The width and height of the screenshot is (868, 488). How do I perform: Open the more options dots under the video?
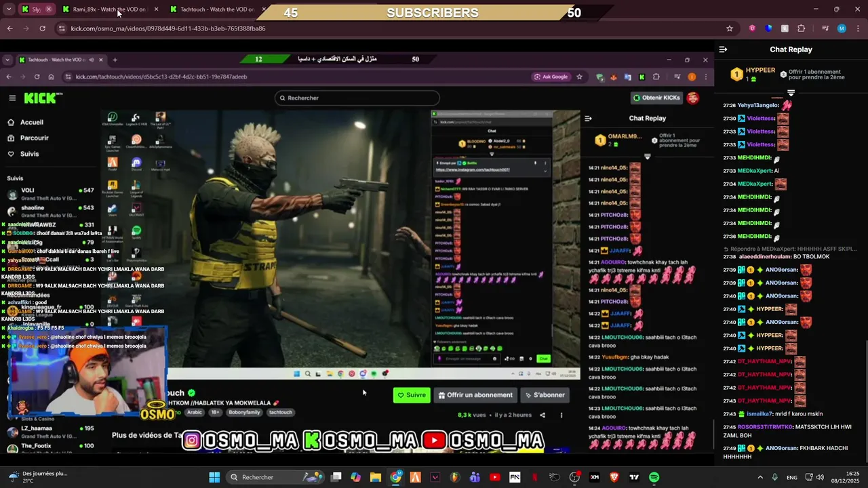point(561,415)
